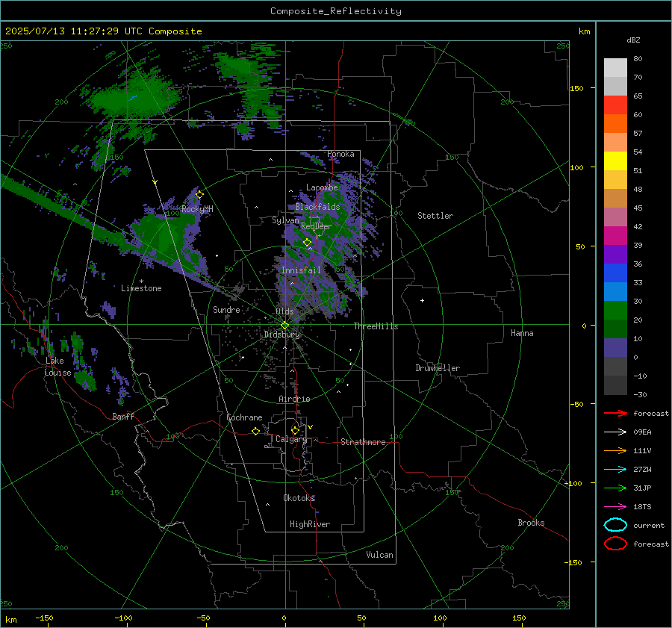The height and width of the screenshot is (628, 672).
Task: Pick the bright green 30-20 dBZ swatch
Action: (x=615, y=311)
